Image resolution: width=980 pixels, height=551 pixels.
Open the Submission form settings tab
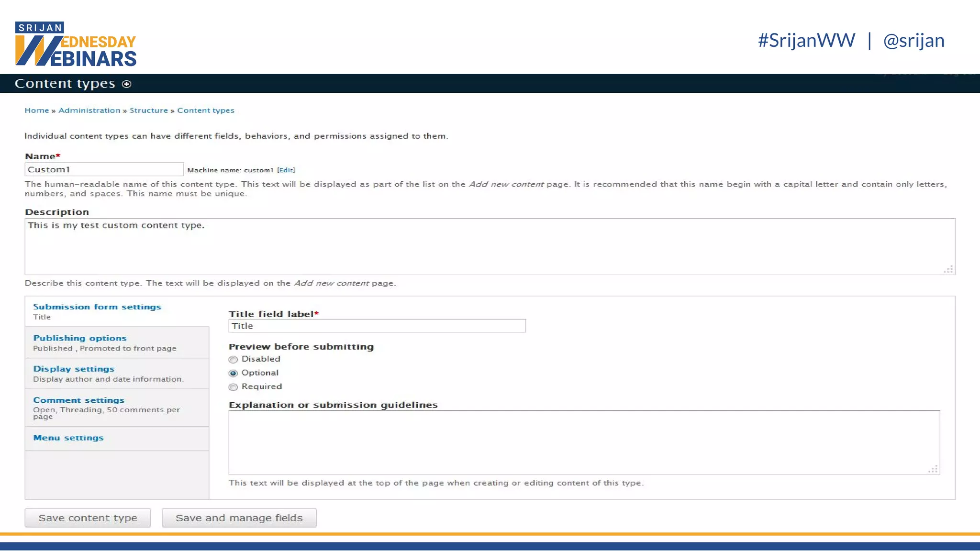[x=97, y=307]
